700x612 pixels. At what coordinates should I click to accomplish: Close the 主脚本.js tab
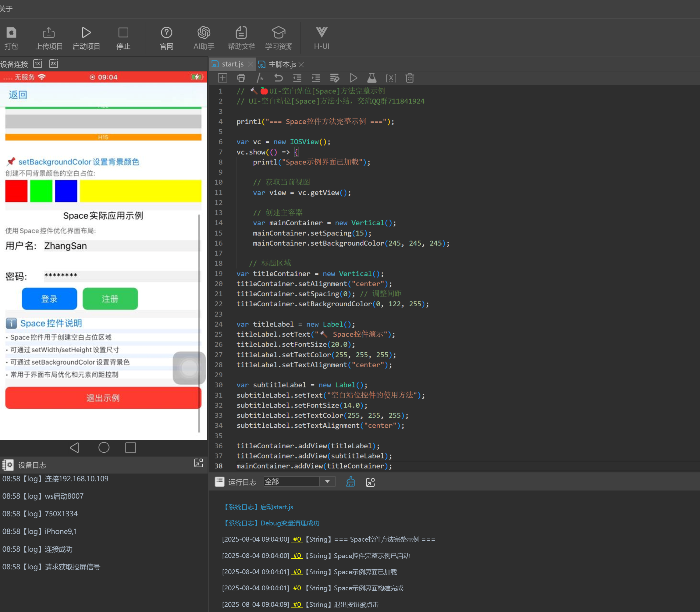pos(301,65)
